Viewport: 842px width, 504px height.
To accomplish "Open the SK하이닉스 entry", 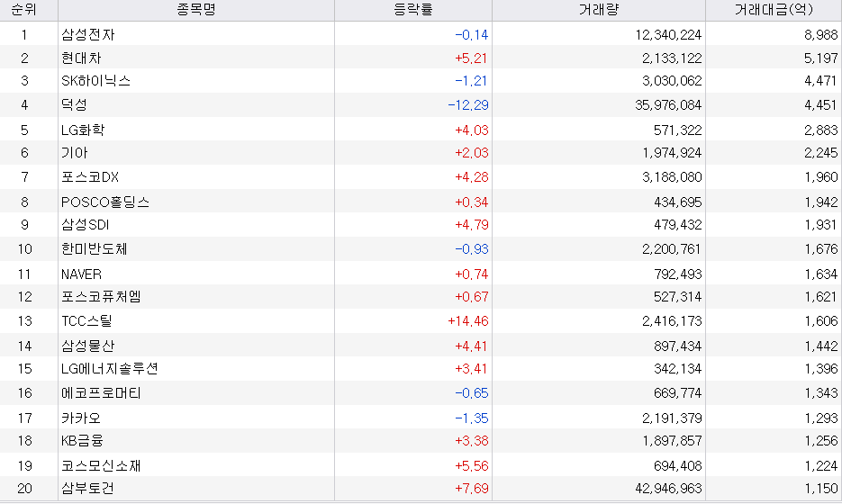I will pyautogui.click(x=96, y=81).
